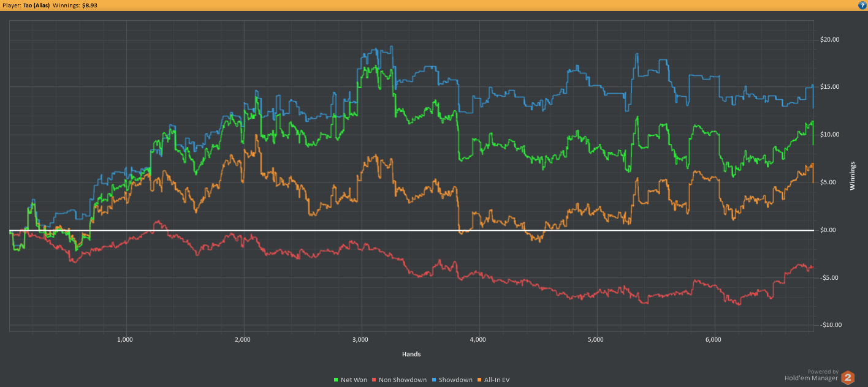Click the 4,000 hands axis label
This screenshot has height=387, width=868.
[478, 339]
